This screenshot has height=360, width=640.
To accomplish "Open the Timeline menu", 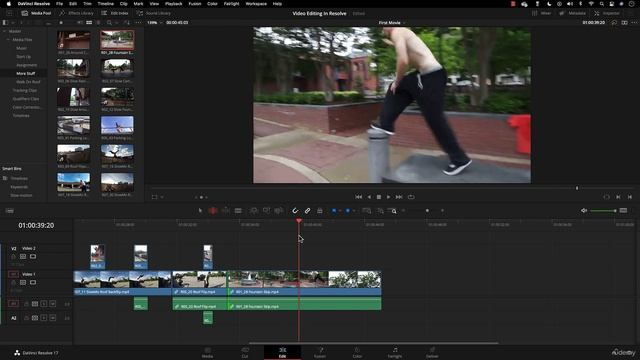I will click(x=105, y=4).
